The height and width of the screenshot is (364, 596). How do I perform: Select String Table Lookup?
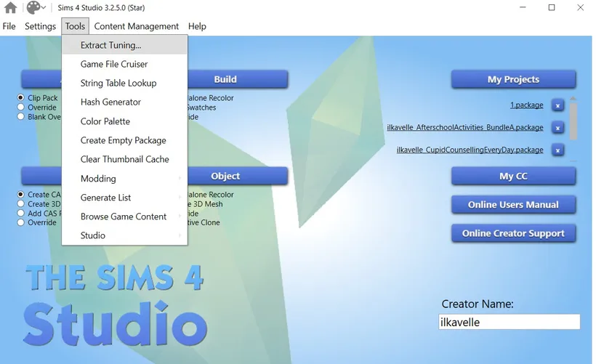pyautogui.click(x=125, y=84)
